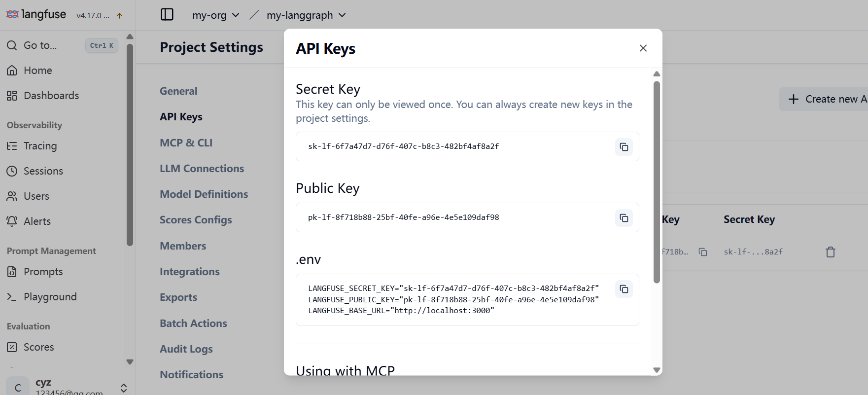Select Model Definitions settings tab
Viewport: 868px width, 395px height.
[x=204, y=194]
